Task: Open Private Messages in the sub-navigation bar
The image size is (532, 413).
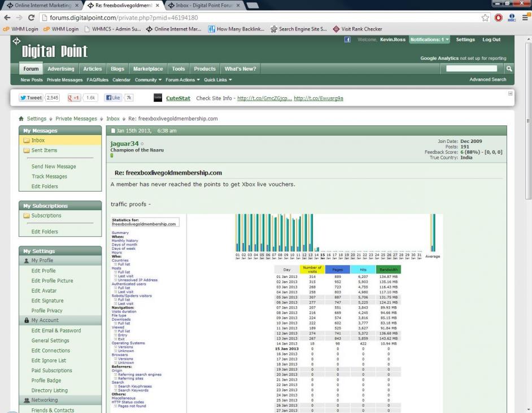Action: point(64,80)
